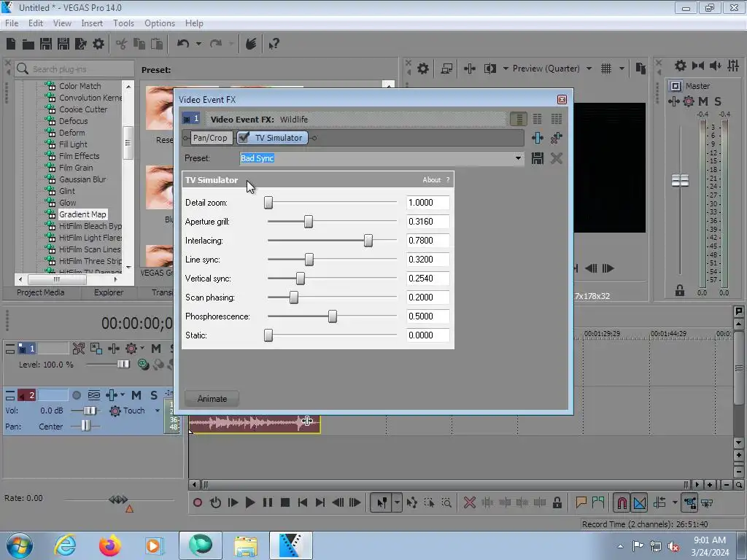
Task: Delete the preset with the X icon
Action: click(556, 158)
